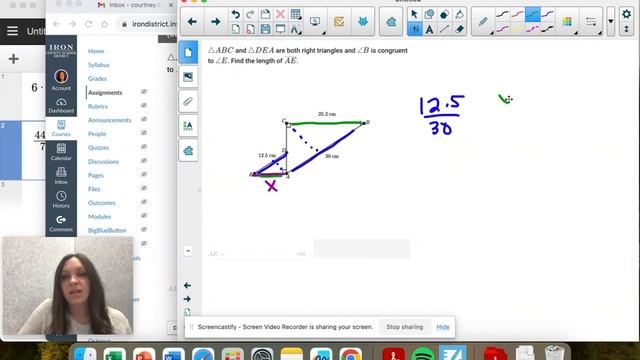Viewport: 640px width, 360px height.
Task: Open the pen types dropdown
Action: tap(483, 22)
